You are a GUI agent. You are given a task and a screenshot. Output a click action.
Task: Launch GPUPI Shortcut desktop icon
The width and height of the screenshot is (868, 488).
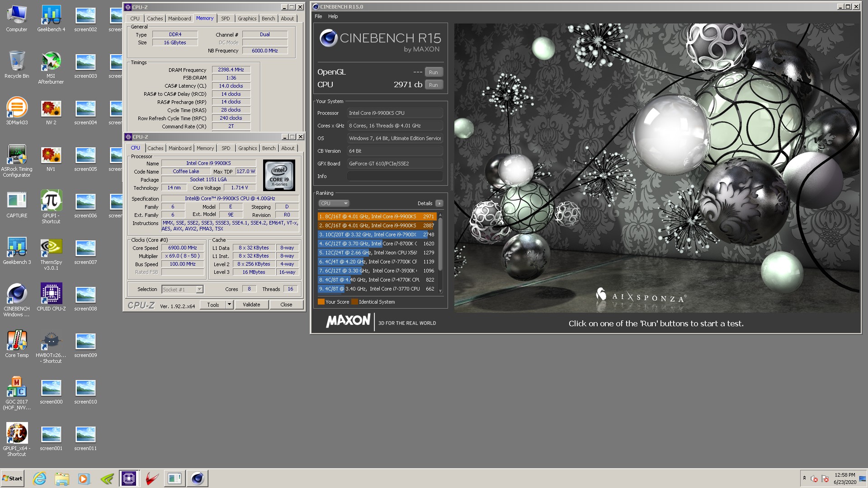point(51,207)
